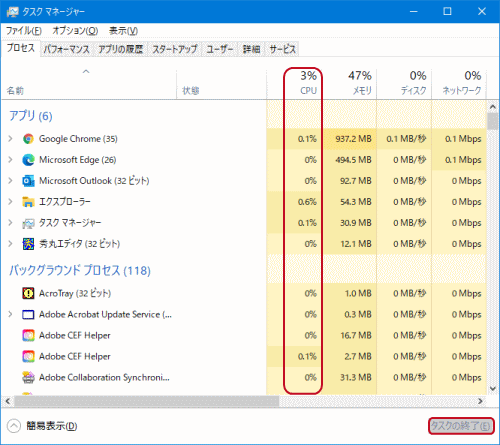500x445 pixels.
Task: Click the Adobe Collaboration Synchronizer icon
Action: (x=28, y=377)
